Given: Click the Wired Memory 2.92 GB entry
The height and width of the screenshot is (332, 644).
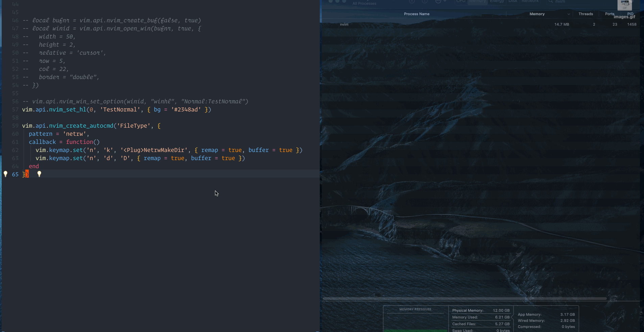Looking at the screenshot, I should coord(546,321).
